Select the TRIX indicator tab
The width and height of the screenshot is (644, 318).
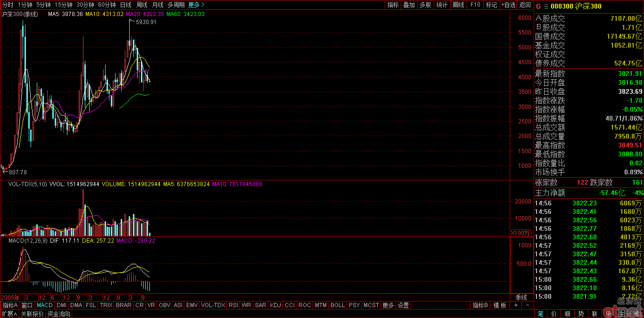click(106, 305)
